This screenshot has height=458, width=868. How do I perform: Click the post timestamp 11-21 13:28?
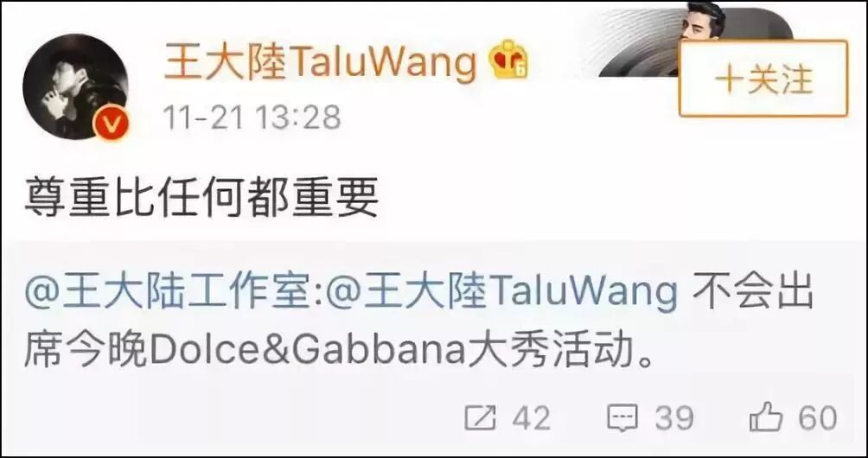pyautogui.click(x=252, y=118)
